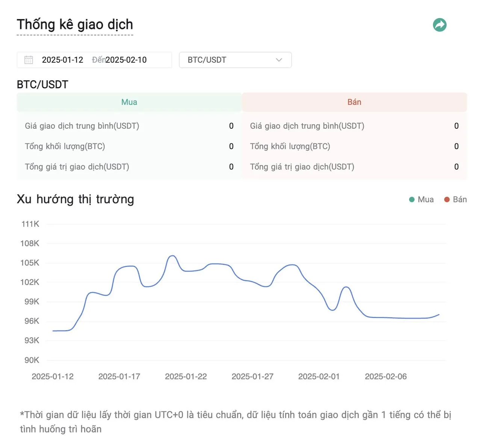Click the 2025-01-17 x-axis label
The height and width of the screenshot is (448, 481).
tap(119, 376)
